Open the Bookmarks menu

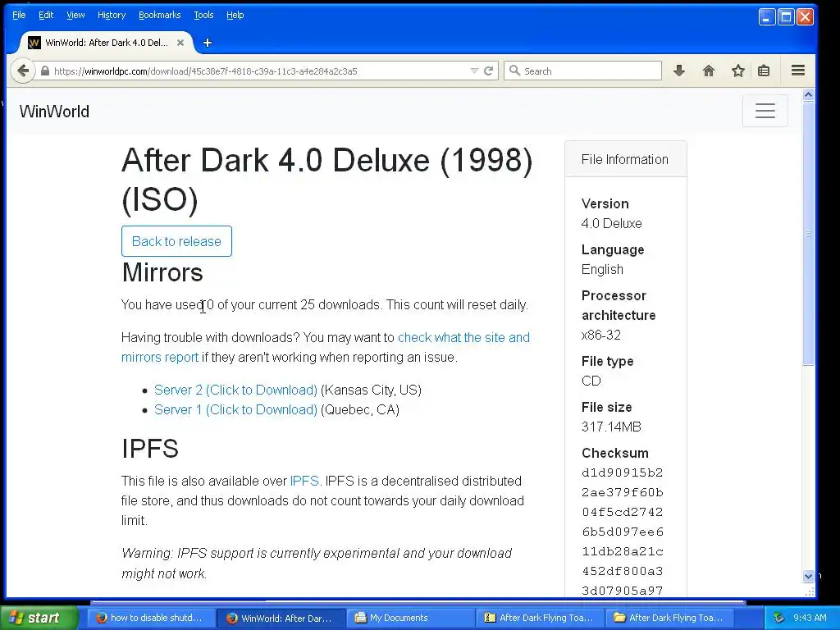point(160,15)
